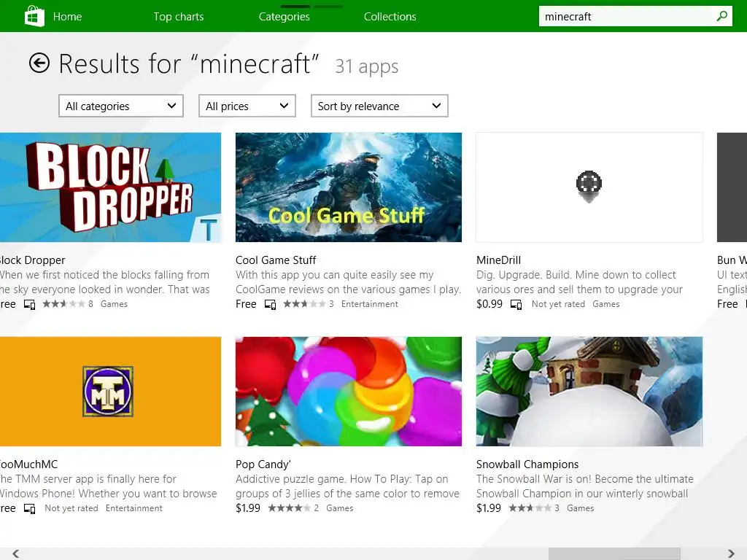This screenshot has height=560, width=747.
Task: Click the $0.99 price of MineDrill
Action: [x=489, y=304]
